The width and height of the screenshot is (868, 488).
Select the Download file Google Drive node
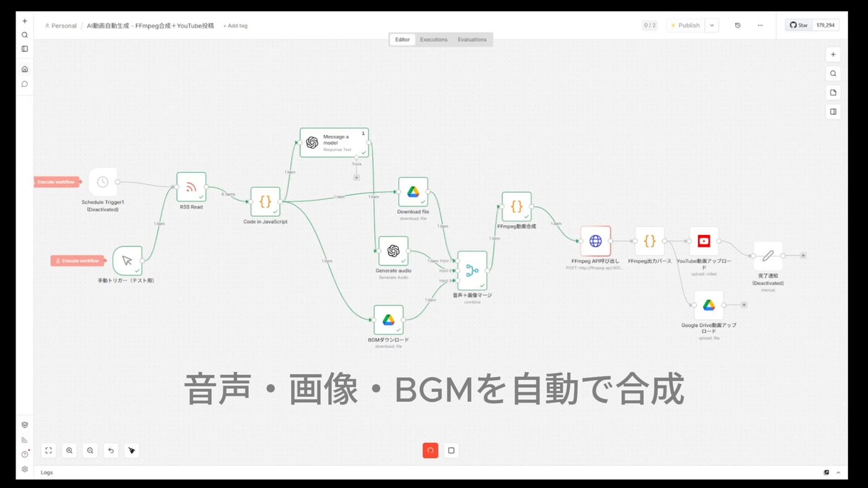(x=413, y=192)
